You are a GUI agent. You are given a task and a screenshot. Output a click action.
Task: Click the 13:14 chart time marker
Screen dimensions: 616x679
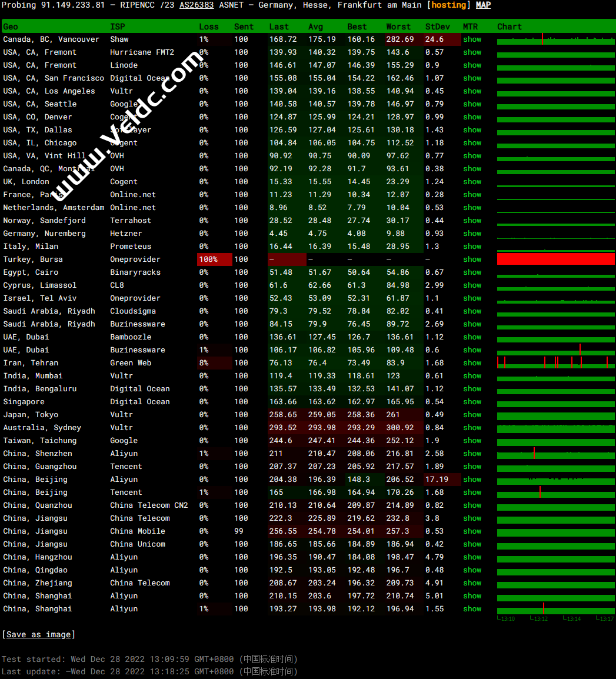click(572, 619)
